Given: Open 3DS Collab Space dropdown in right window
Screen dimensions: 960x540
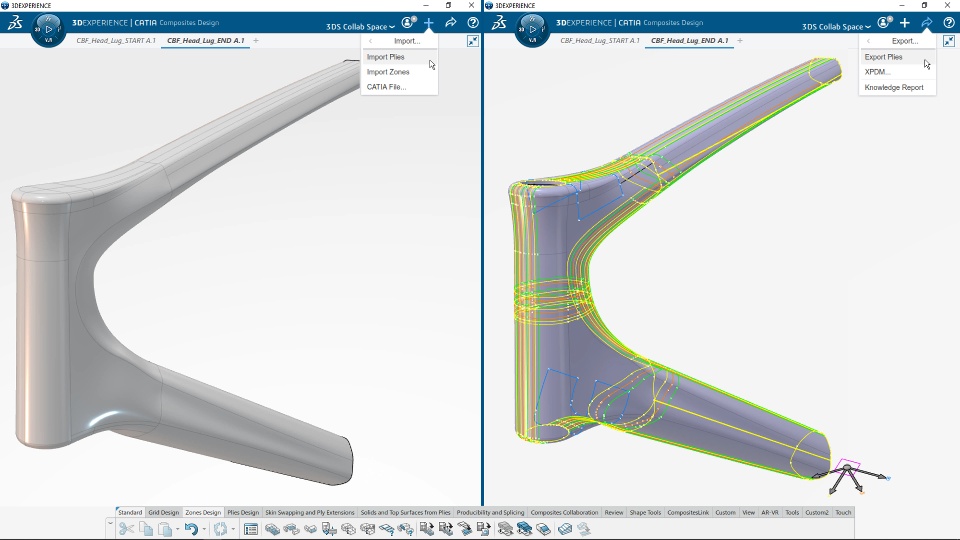Looking at the screenshot, I should 836,27.
